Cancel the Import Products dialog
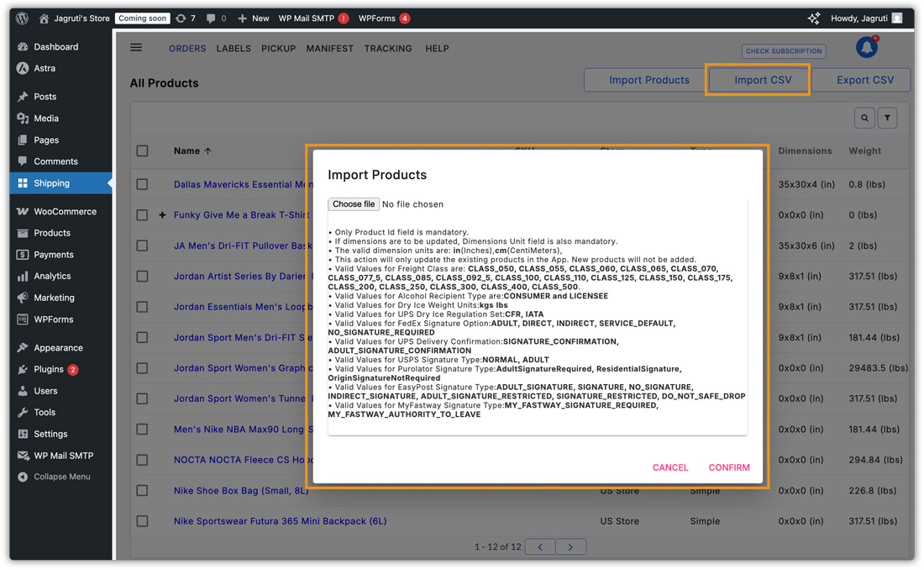The image size is (924, 570). pyautogui.click(x=670, y=467)
